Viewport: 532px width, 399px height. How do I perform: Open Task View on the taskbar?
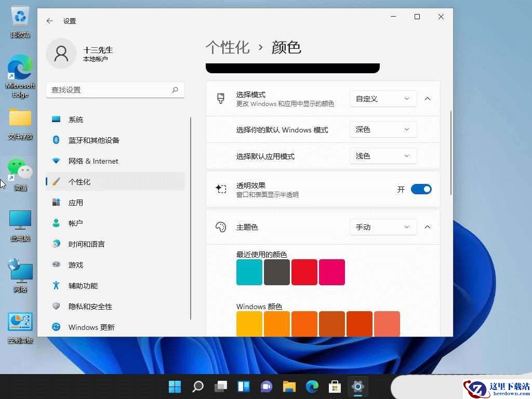click(x=221, y=387)
